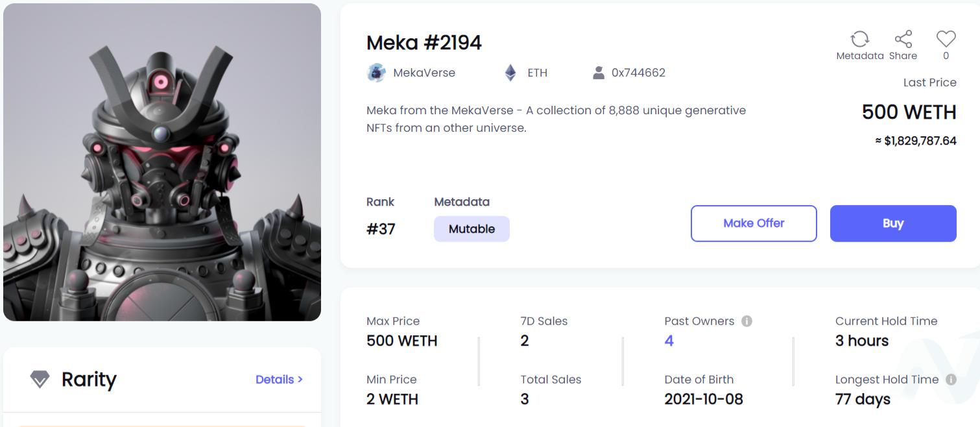Click the owner profile person icon

(x=600, y=72)
